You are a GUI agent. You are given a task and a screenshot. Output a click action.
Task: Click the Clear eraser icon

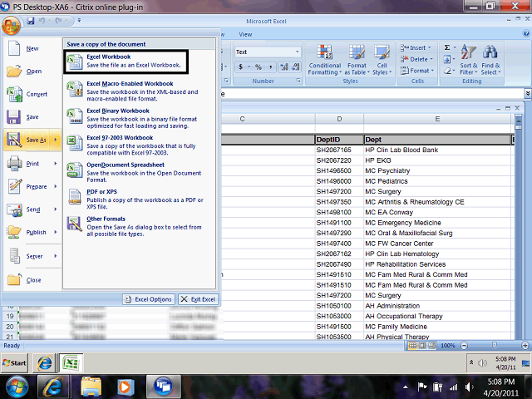point(447,71)
